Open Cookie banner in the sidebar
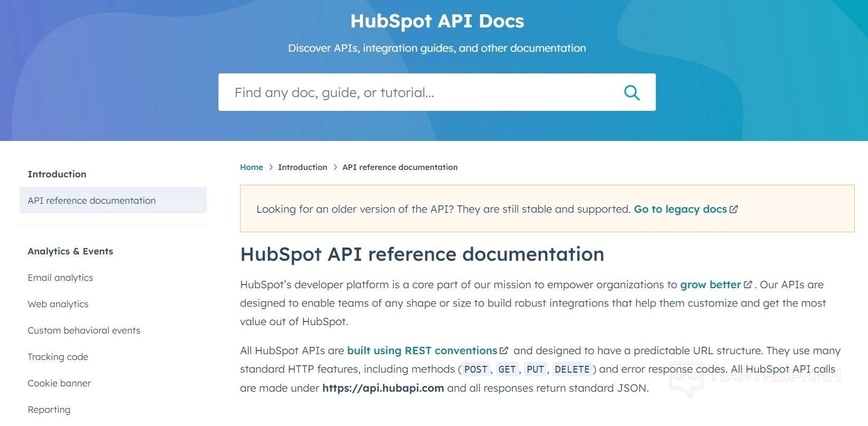Image resolution: width=868 pixels, height=426 pixels. click(59, 383)
